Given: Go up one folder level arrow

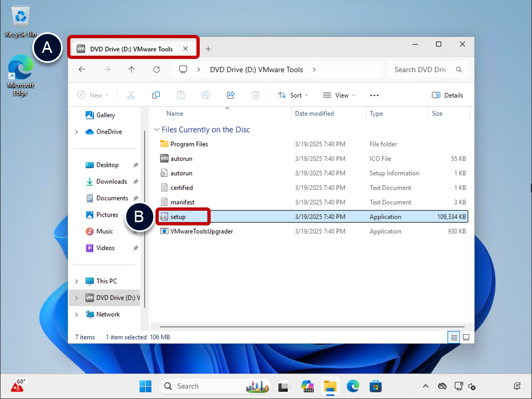Looking at the screenshot, I should [x=131, y=69].
